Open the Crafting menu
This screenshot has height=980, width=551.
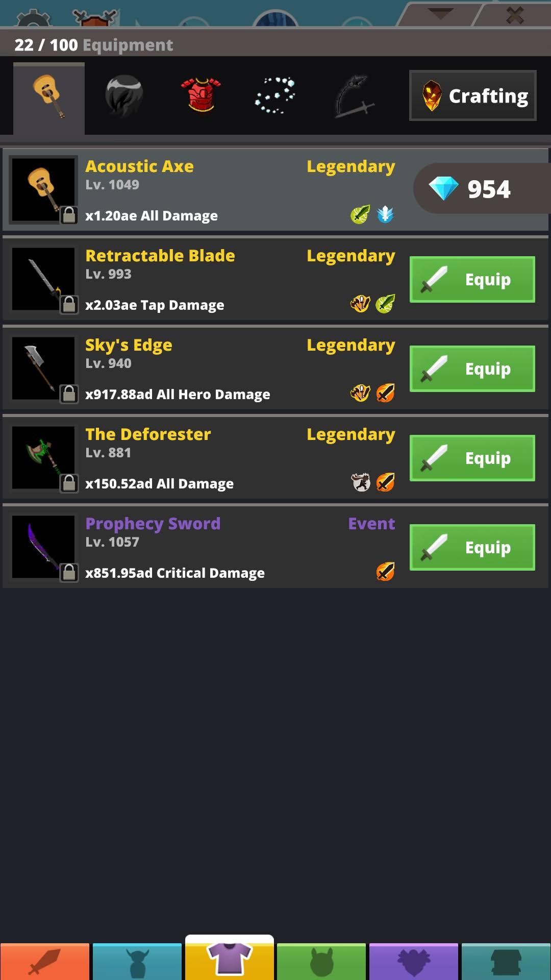click(x=472, y=95)
